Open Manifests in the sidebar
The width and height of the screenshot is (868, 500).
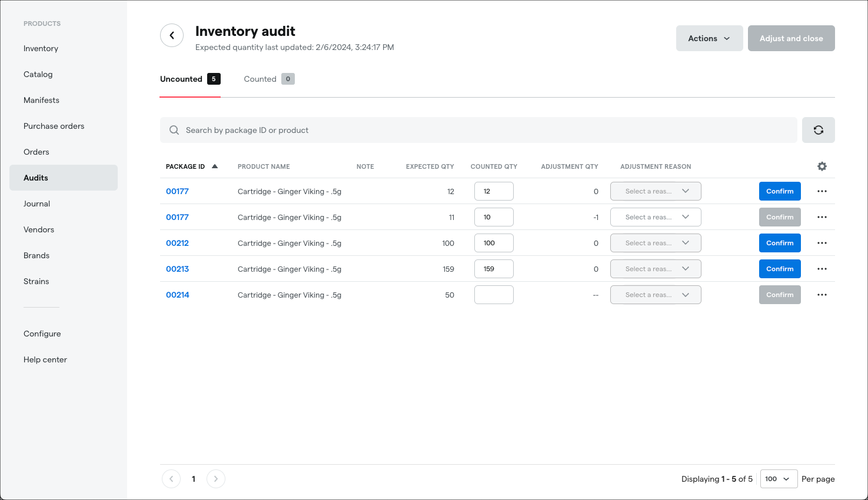click(41, 100)
